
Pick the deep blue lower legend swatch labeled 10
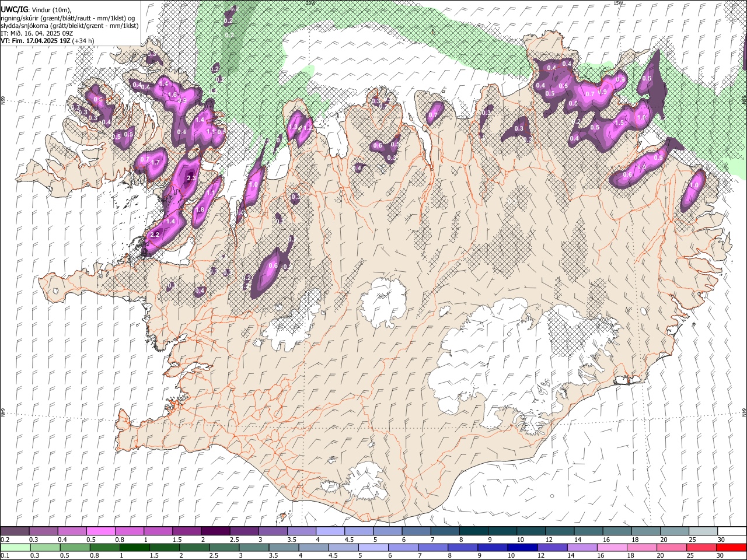522,547
